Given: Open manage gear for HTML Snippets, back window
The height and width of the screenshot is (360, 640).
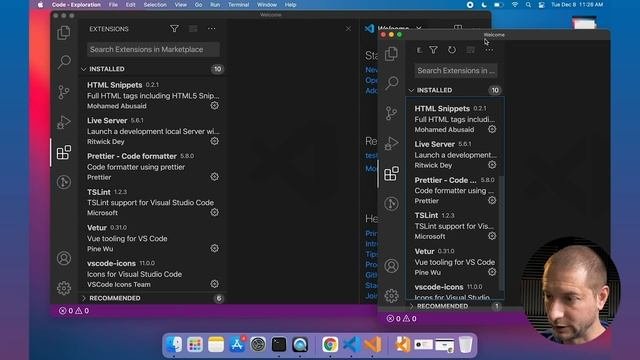Looking at the screenshot, I should 214,105.
